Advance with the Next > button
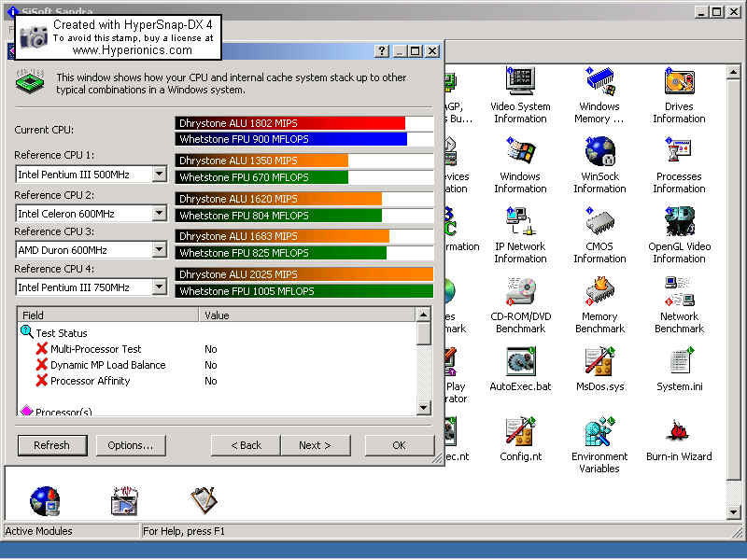The image size is (747, 560). (316, 445)
